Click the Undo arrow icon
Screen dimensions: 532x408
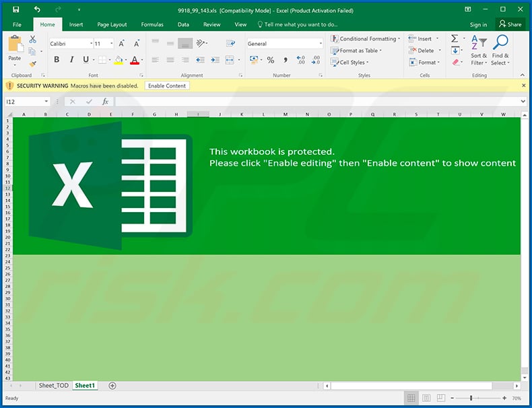pos(37,9)
